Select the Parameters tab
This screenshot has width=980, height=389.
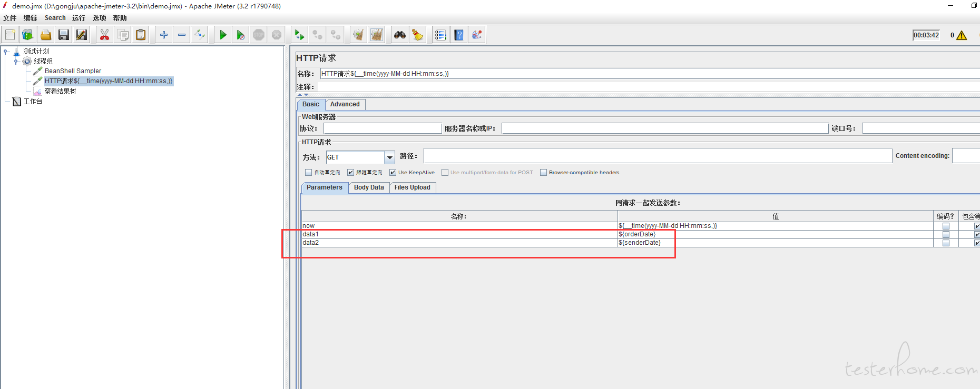[325, 187]
